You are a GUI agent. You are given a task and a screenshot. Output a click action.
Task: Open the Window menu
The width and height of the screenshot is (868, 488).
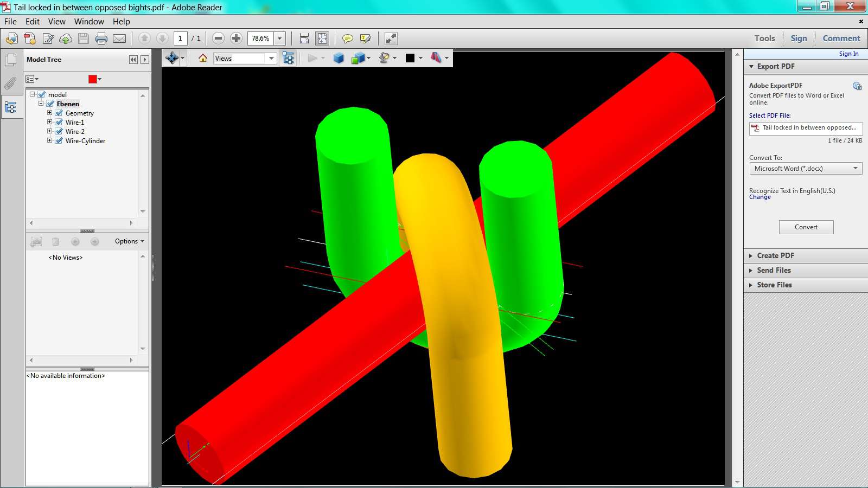[89, 22]
